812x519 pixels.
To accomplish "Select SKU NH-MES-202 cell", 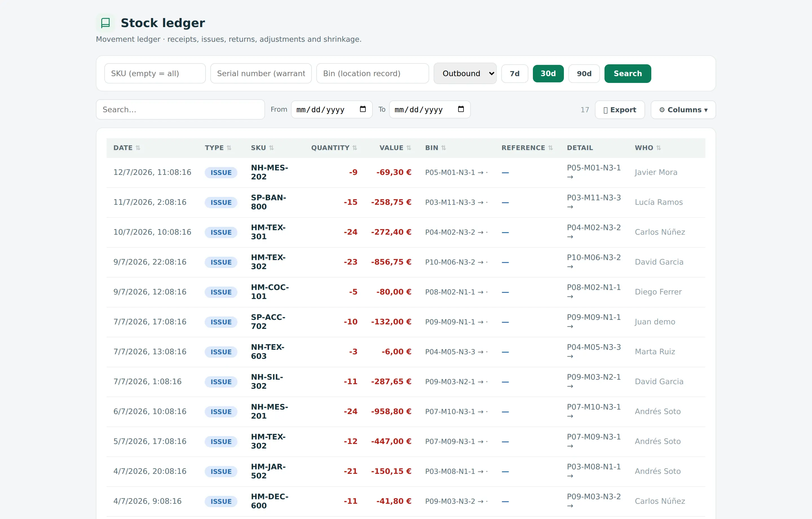I will pyautogui.click(x=270, y=172).
